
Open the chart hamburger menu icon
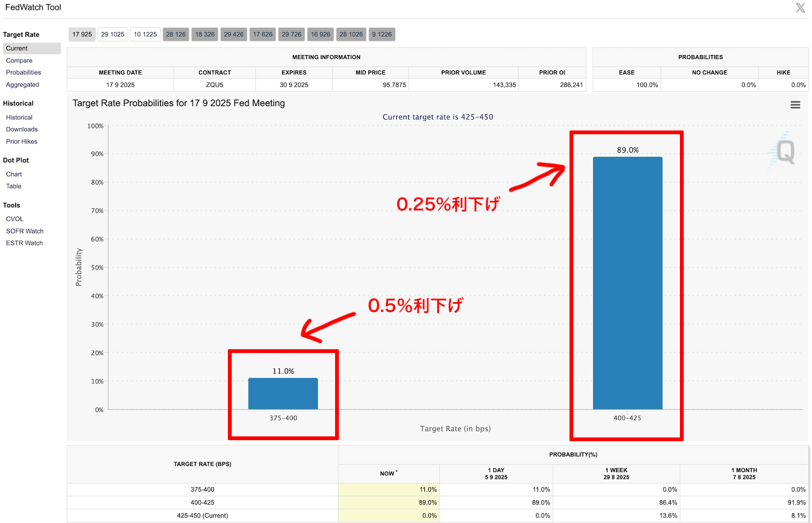(795, 105)
